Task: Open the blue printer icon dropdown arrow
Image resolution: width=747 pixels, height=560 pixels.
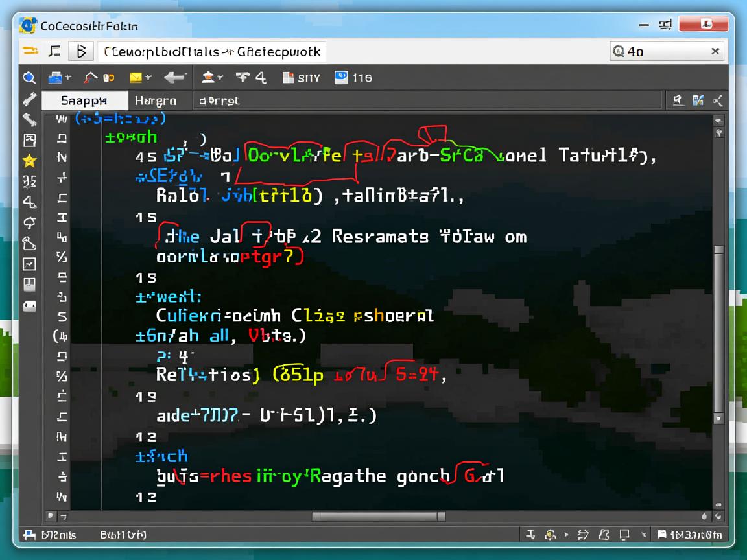Action: click(x=68, y=78)
